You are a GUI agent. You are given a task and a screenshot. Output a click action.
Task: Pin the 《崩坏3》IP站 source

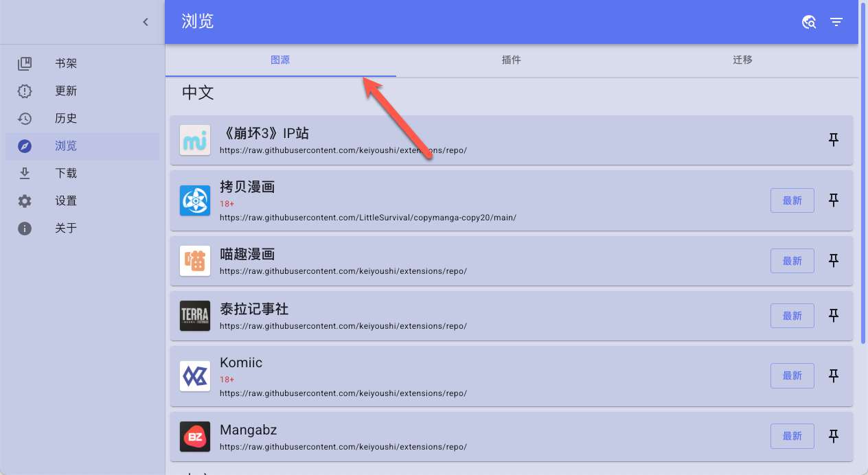(834, 140)
